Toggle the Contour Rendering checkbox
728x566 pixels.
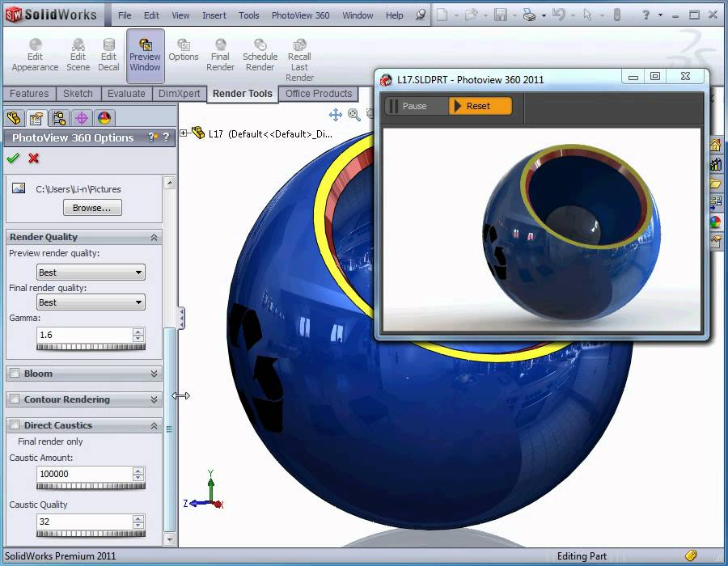coord(15,399)
